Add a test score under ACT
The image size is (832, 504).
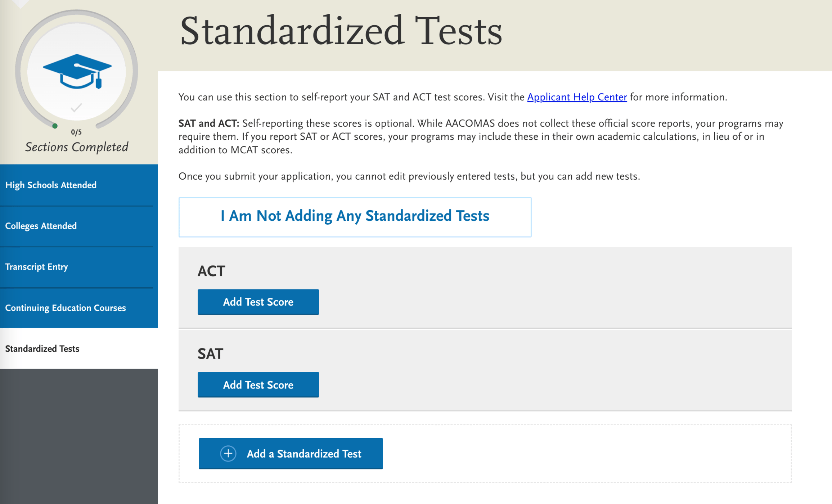point(258,302)
